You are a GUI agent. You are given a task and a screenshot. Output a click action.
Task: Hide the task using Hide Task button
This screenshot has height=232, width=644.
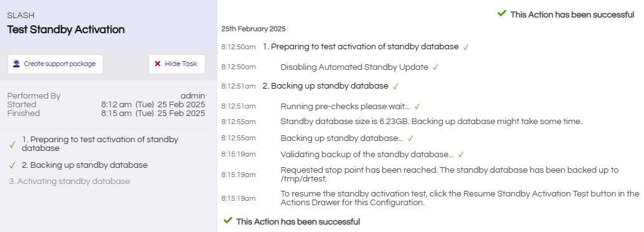177,64
